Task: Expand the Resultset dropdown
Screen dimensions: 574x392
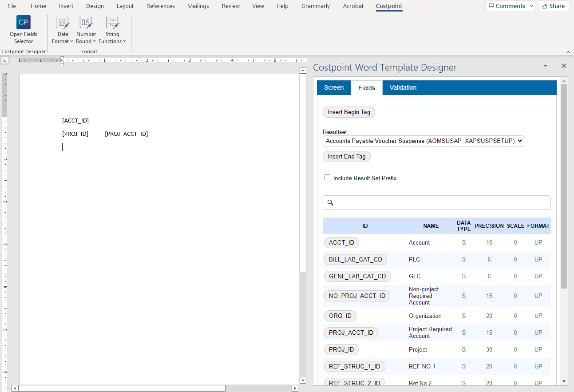Action: [423, 141]
